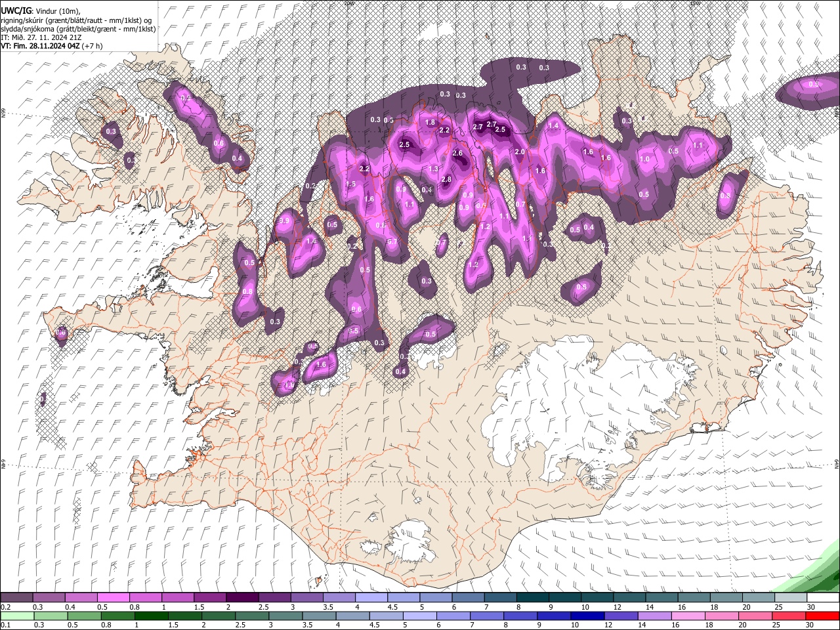Pick the light grey swatch labeled 25 in upper legend
This screenshot has height=630, width=840.
tap(791, 598)
